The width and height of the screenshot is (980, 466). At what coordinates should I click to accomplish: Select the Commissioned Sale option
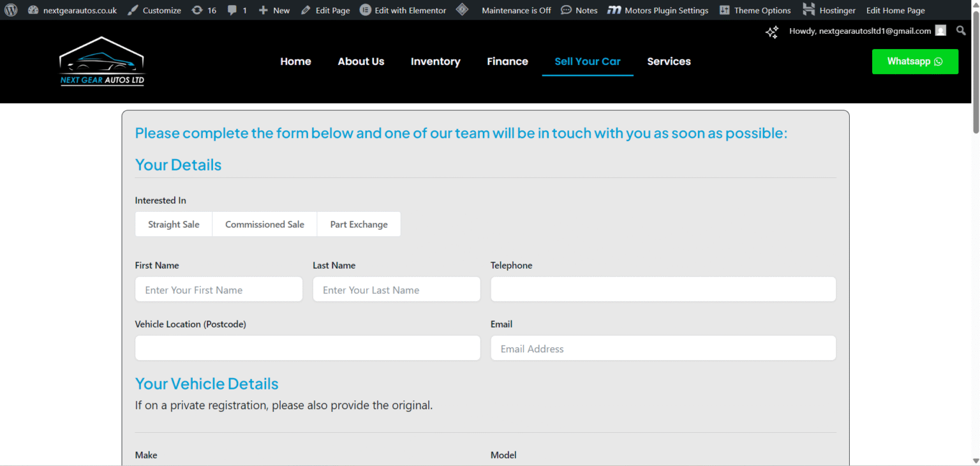tap(264, 224)
